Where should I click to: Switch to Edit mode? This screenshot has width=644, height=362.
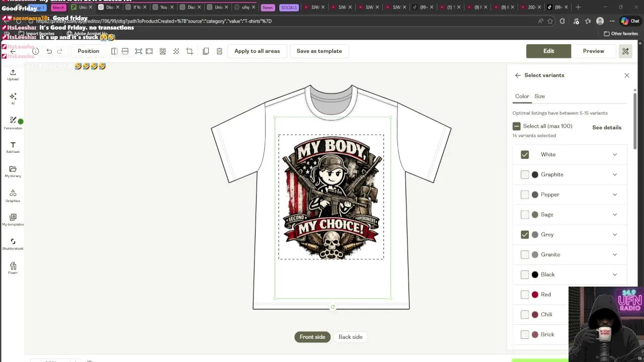(548, 51)
